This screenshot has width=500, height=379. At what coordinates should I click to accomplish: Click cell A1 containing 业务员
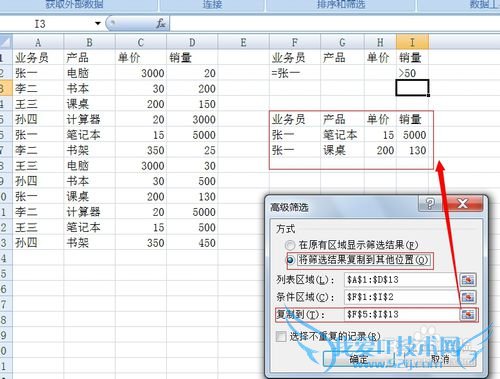38,58
